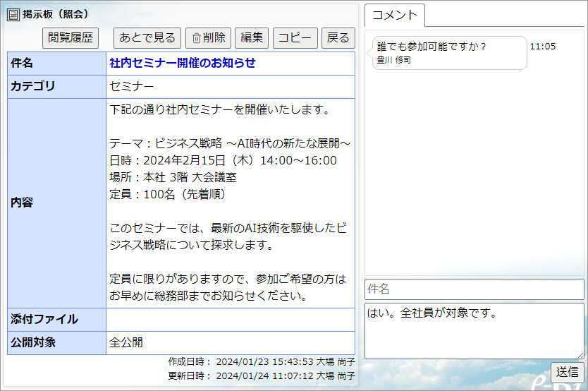Click the あとで見る button
This screenshot has height=391, width=588.
pos(147,38)
